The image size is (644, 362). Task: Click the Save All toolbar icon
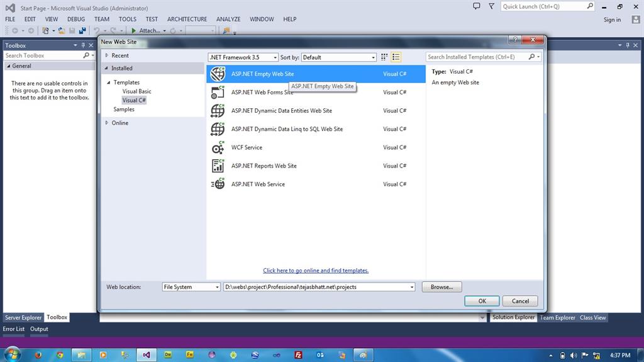pos(82,31)
